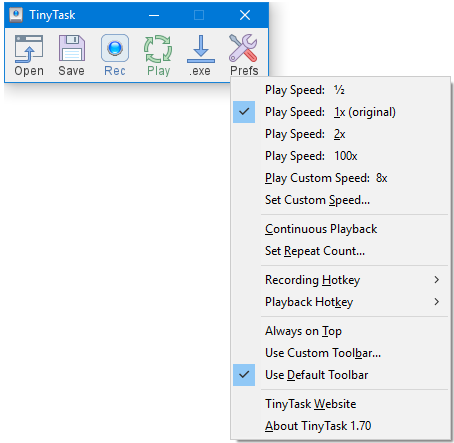
Task: Select Play Speed ½ option
Action: tap(340, 90)
